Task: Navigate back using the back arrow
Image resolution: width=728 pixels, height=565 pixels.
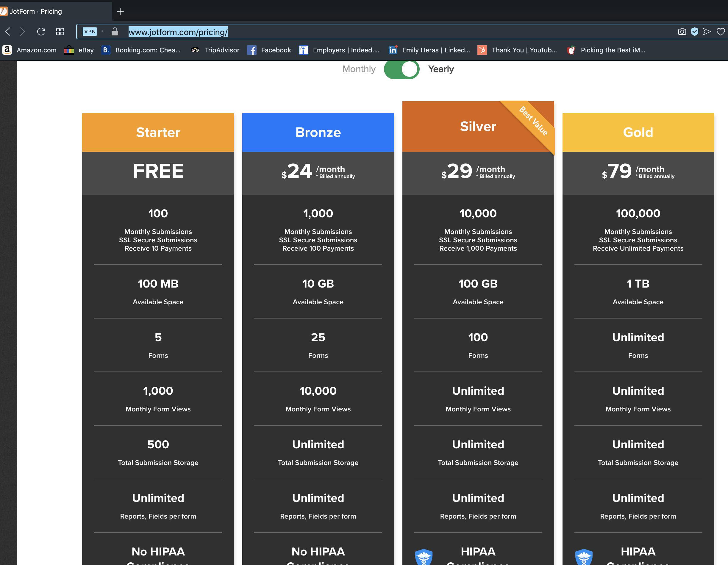Action: pos(8,32)
